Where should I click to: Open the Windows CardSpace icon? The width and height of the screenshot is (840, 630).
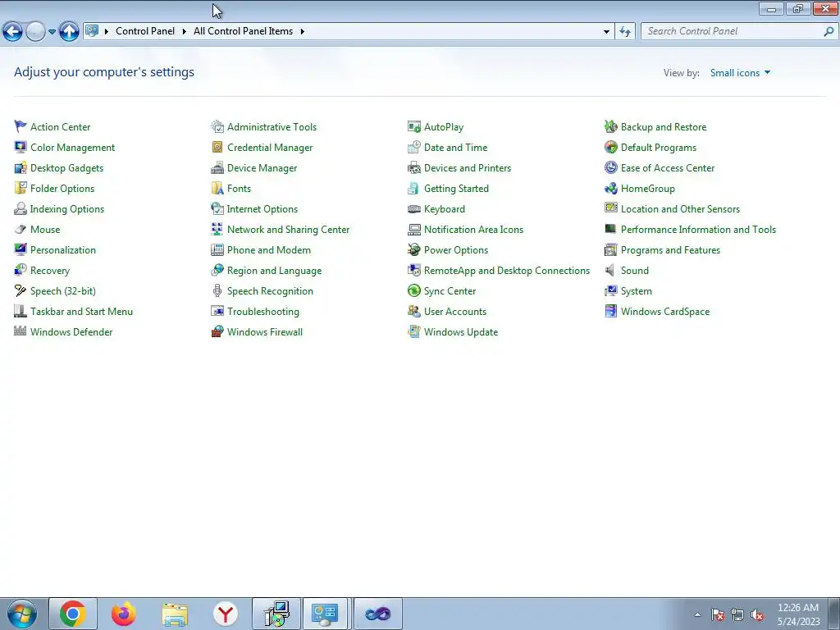610,311
